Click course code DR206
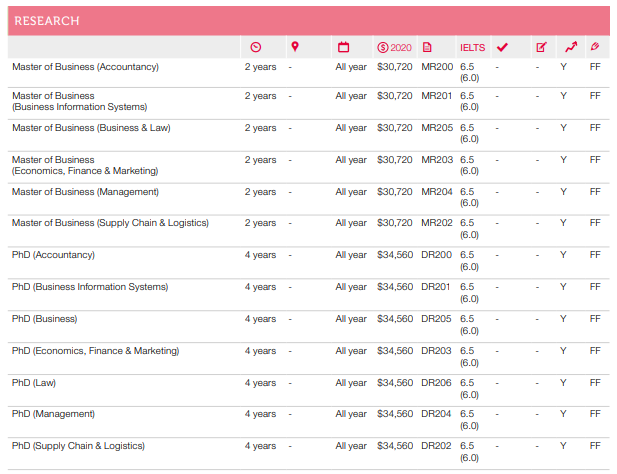Image resolution: width=617 pixels, height=474 pixels. 436,382
